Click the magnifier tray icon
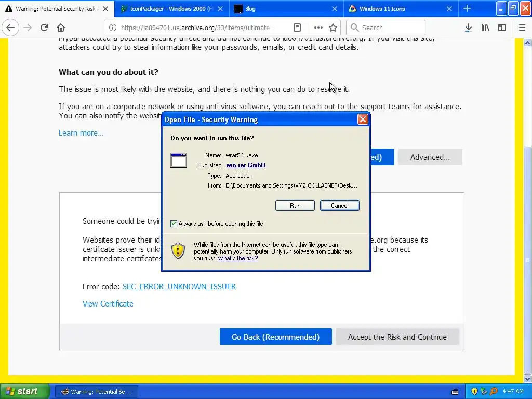 [494, 391]
